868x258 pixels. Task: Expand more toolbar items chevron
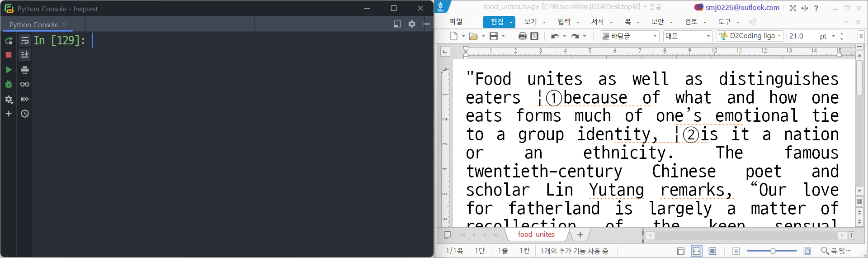pyautogui.click(x=861, y=36)
